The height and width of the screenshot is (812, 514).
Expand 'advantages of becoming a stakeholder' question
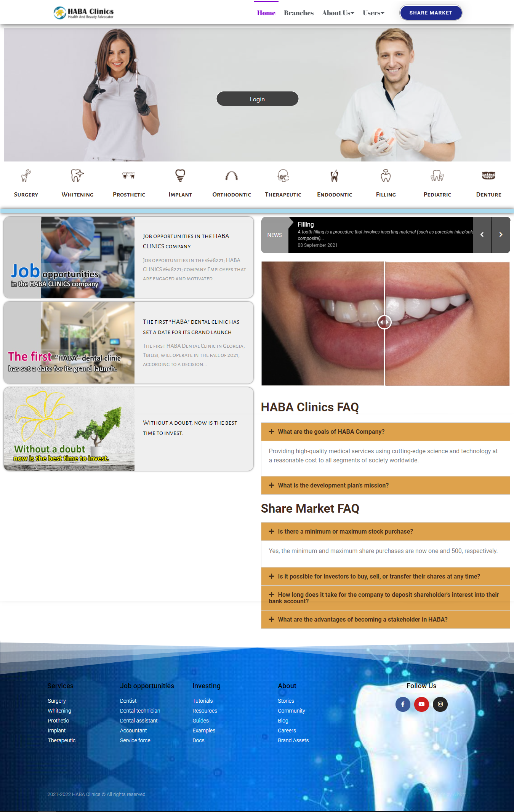coord(386,619)
